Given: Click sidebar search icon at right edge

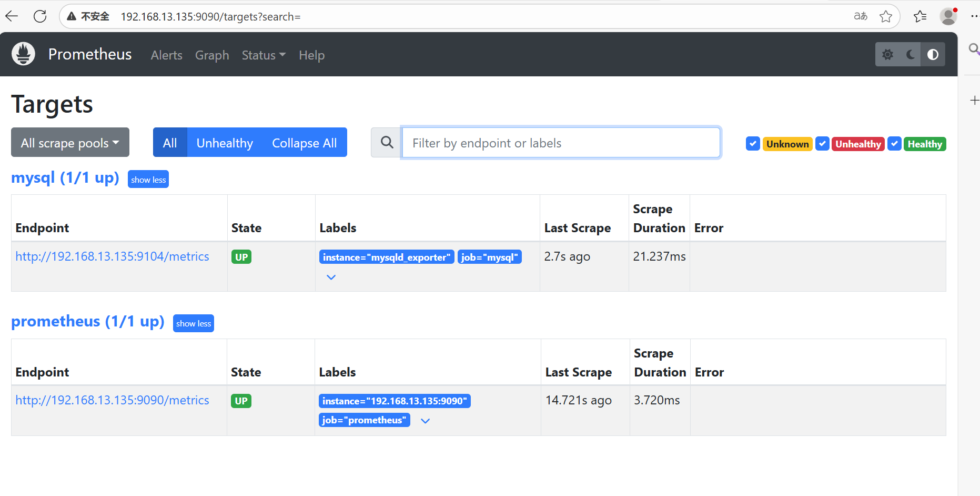Looking at the screenshot, I should tap(974, 49).
